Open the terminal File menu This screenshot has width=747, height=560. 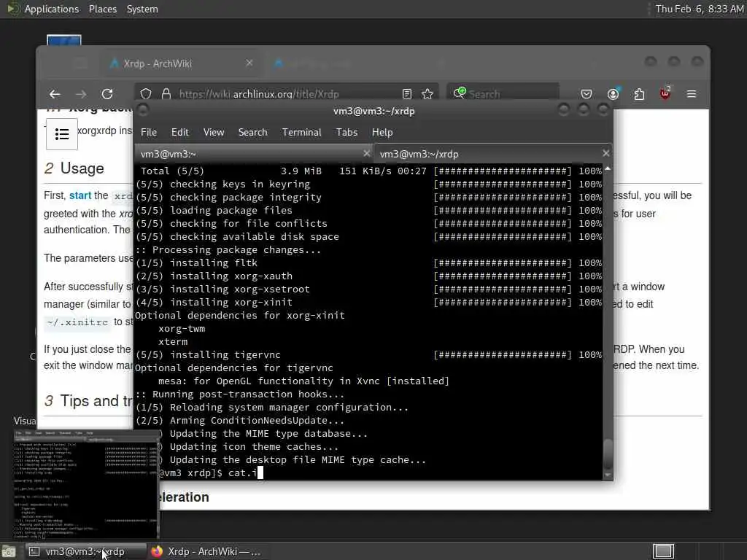coord(149,133)
